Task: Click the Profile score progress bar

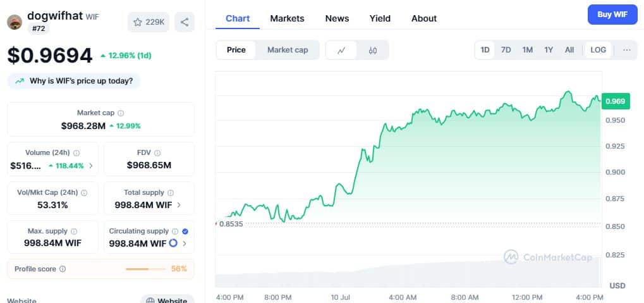Action: (x=145, y=269)
